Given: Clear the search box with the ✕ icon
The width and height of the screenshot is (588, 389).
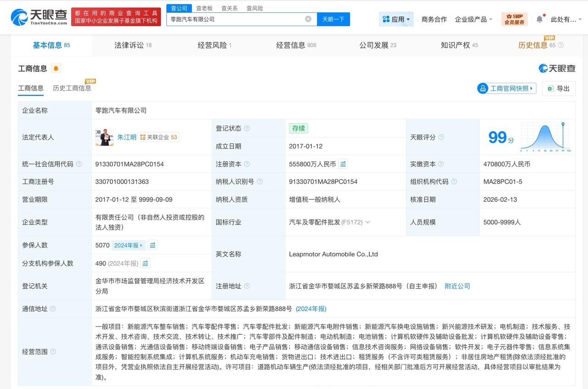Looking at the screenshot, I should point(308,19).
